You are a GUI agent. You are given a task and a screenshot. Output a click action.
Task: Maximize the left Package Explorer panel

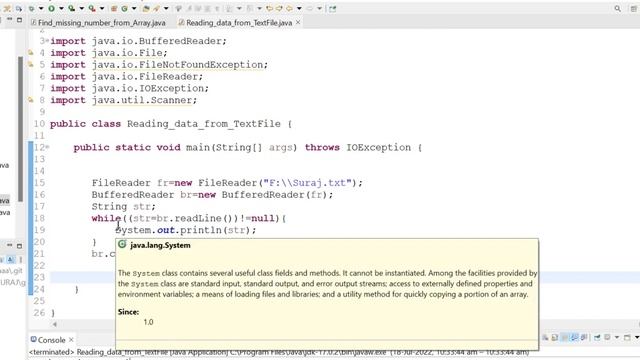pos(19,19)
